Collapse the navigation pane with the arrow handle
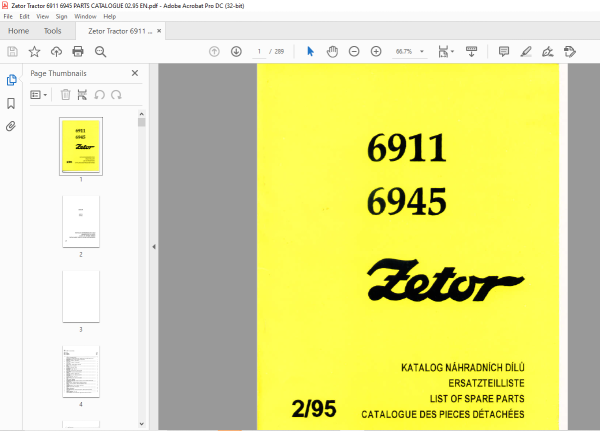Screen dimensions: 600x431 154,247
